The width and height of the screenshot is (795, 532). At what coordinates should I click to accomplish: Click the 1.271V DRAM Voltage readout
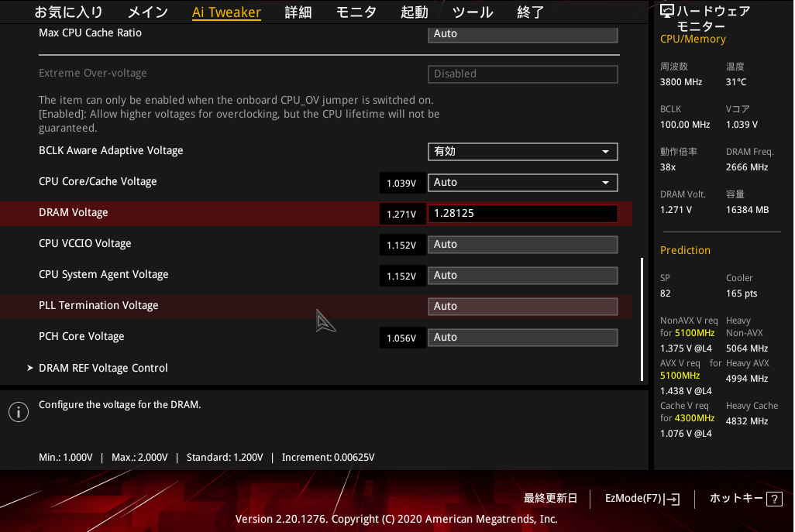pos(402,214)
